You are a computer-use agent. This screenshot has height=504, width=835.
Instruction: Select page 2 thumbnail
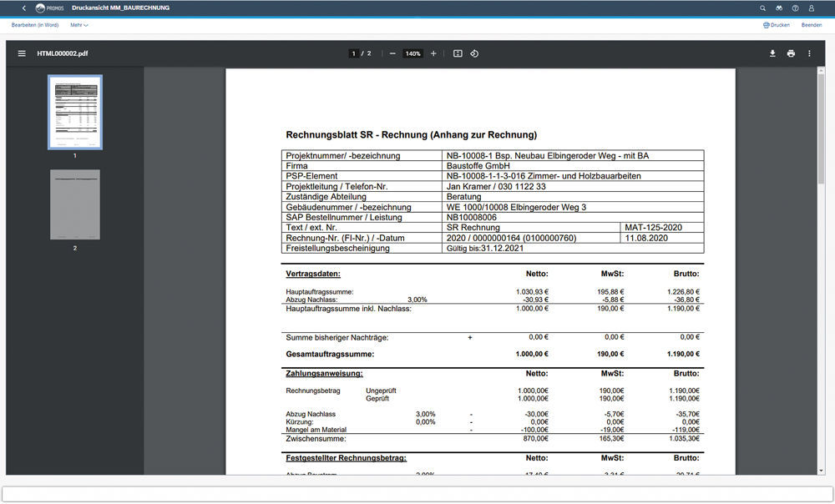75,204
